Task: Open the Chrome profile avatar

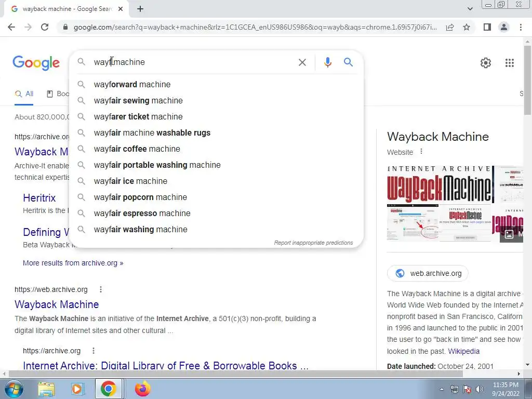Action: (x=504, y=27)
